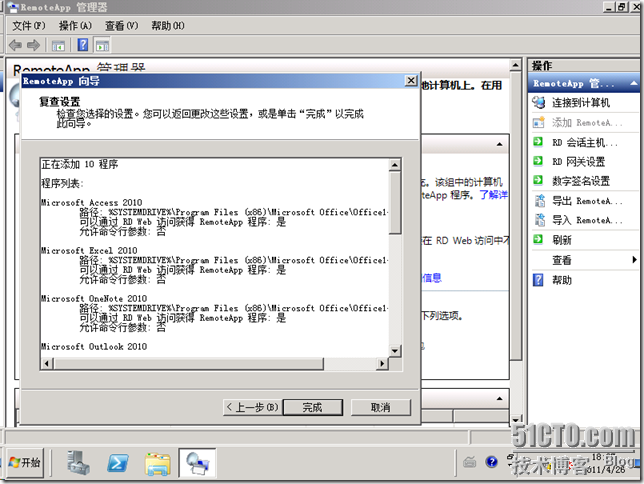This screenshot has height=484, width=644.
Task: Select the RemoteApp Manager taskbar icon
Action: [x=198, y=463]
